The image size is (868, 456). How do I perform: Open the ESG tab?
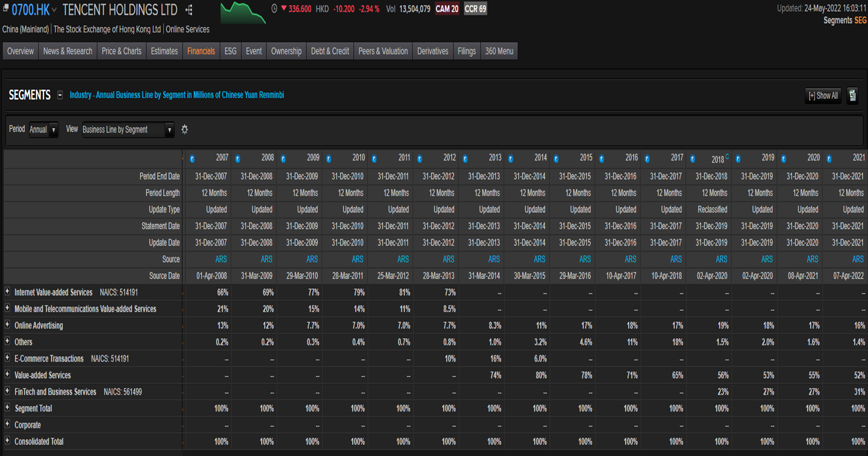coord(230,51)
